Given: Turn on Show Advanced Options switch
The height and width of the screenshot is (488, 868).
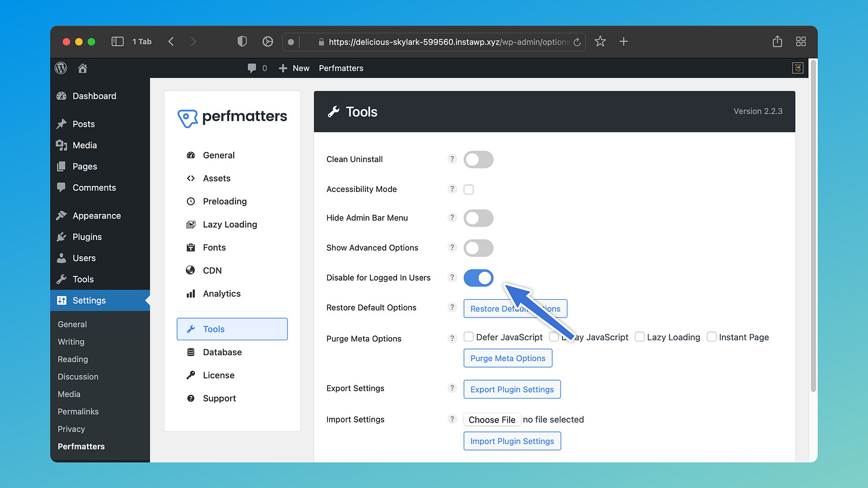Looking at the screenshot, I should [x=479, y=248].
